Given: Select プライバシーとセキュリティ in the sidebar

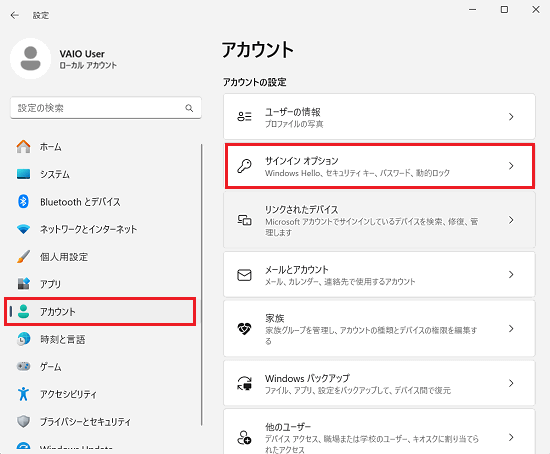Looking at the screenshot, I should 102,421.
